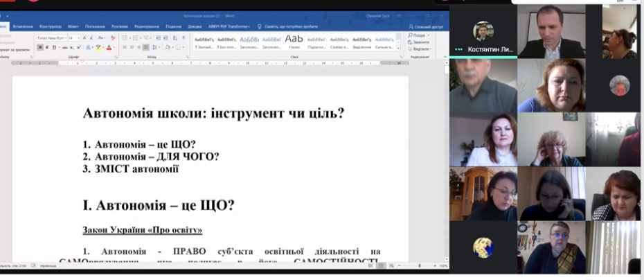
Task: Click the Спільний доступ share button
Action: coord(428,26)
